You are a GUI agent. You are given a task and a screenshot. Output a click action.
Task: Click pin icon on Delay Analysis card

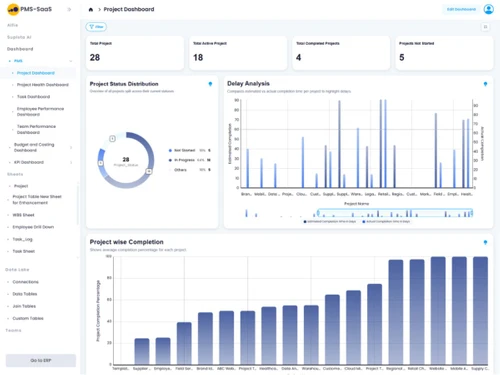pos(485,84)
